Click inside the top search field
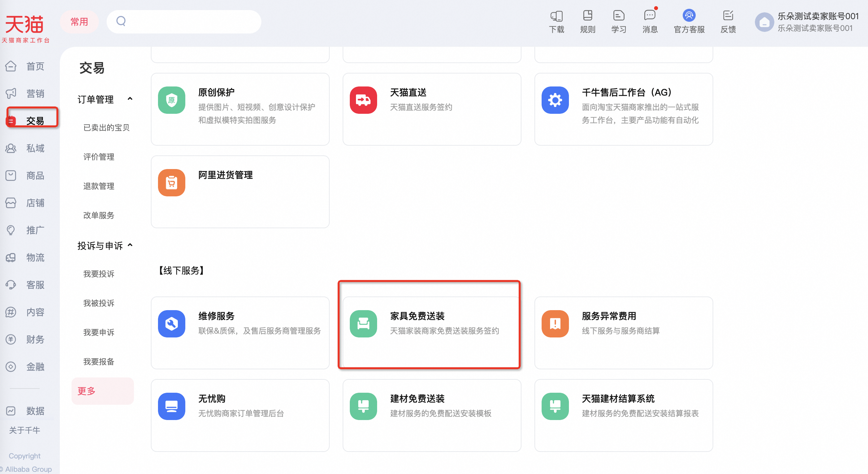 184,22
